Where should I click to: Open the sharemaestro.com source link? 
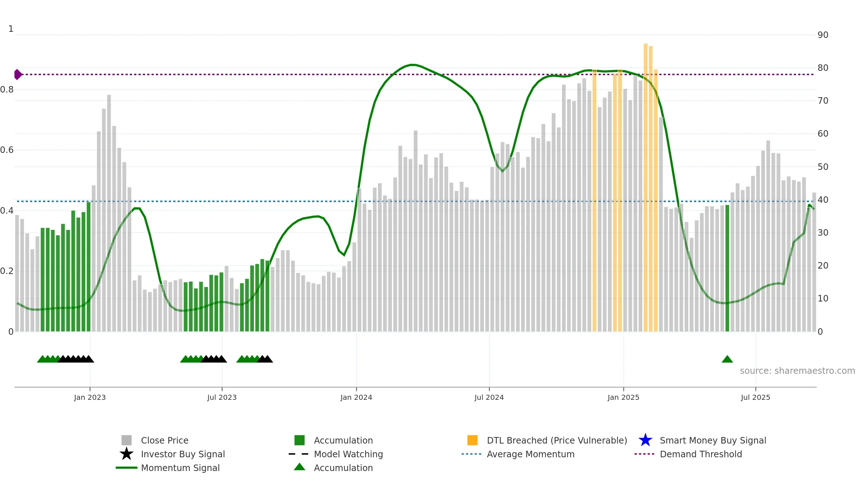(797, 371)
